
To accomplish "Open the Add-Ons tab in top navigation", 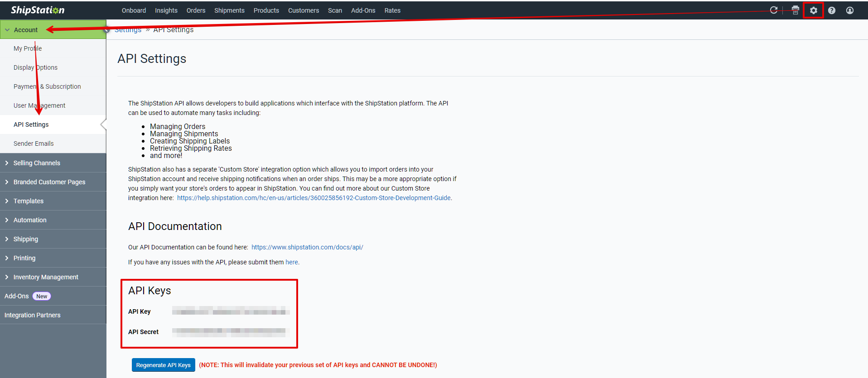I will 363,10.
